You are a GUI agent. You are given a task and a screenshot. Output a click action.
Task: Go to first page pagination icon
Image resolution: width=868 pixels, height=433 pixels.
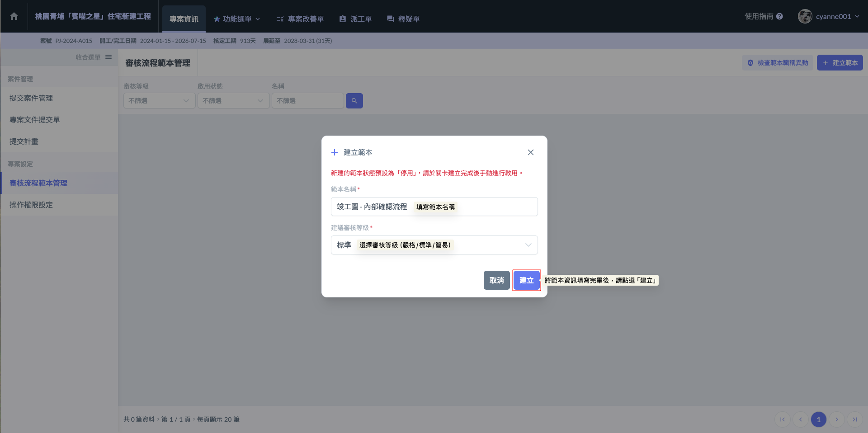tap(783, 419)
